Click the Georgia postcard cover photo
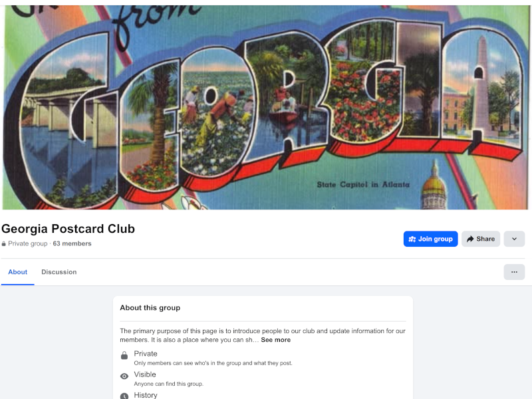This screenshot has width=532, height=399. click(x=266, y=107)
